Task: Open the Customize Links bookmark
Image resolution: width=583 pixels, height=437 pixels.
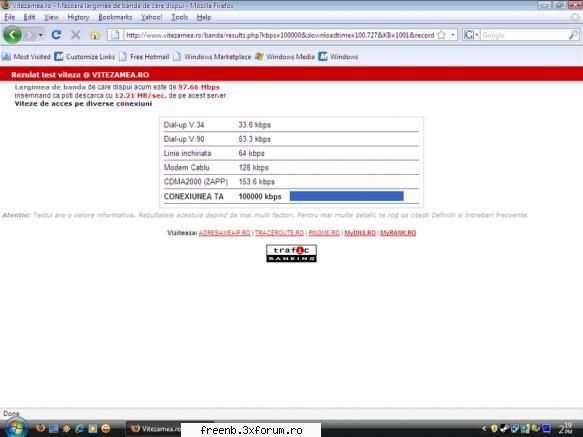Action: point(85,57)
